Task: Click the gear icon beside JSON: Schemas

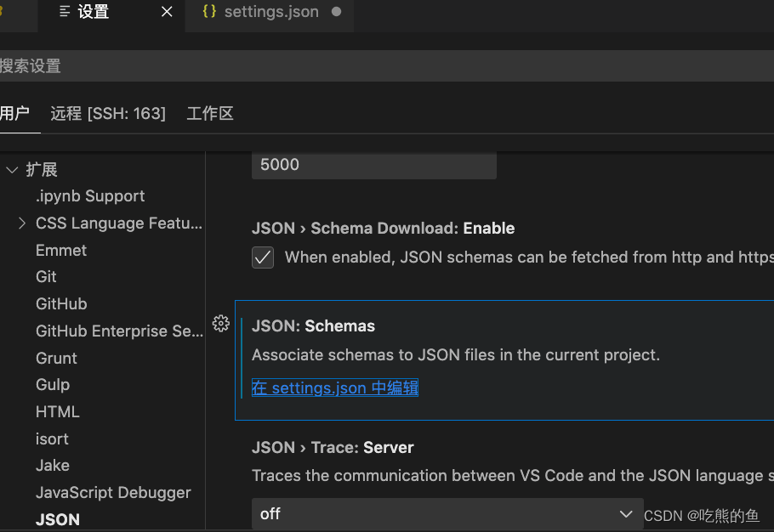Action: coord(220,324)
